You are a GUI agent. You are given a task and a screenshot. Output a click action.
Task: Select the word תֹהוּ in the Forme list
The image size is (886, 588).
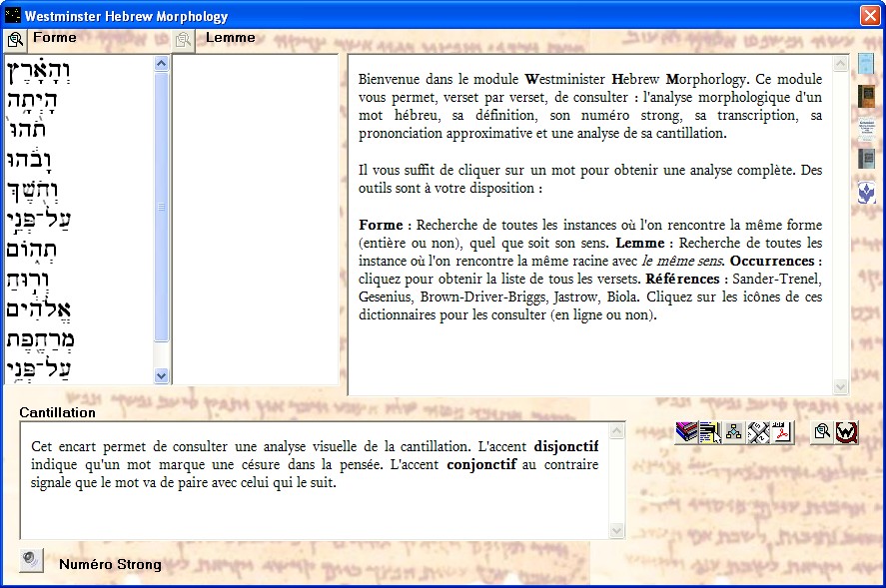(26, 130)
